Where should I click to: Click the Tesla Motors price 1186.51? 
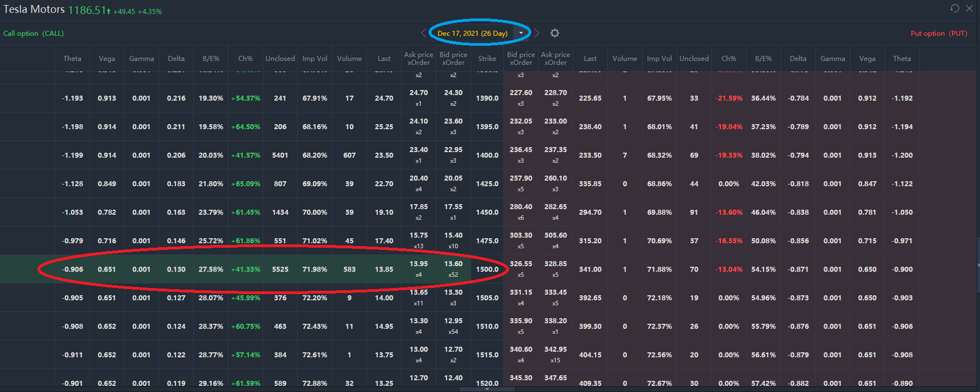click(86, 10)
